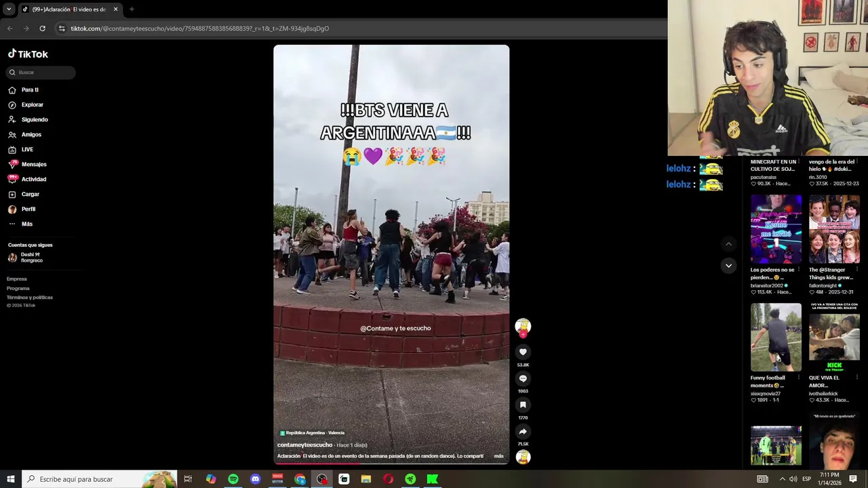Open Task View on the taskbar
The image size is (868, 488).
click(x=188, y=479)
